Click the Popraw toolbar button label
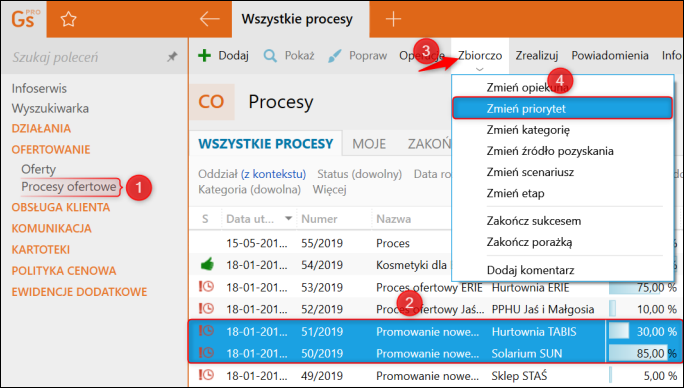684x388 pixels. coord(368,55)
